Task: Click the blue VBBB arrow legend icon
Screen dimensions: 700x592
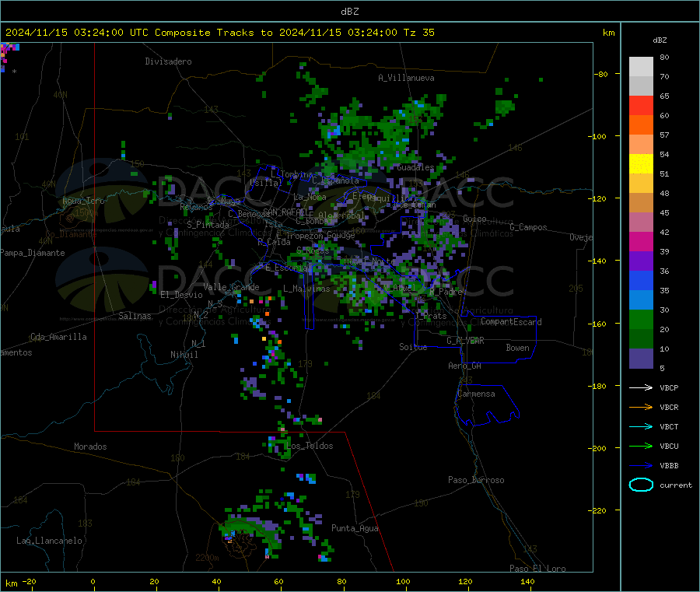Action: pyautogui.click(x=641, y=465)
